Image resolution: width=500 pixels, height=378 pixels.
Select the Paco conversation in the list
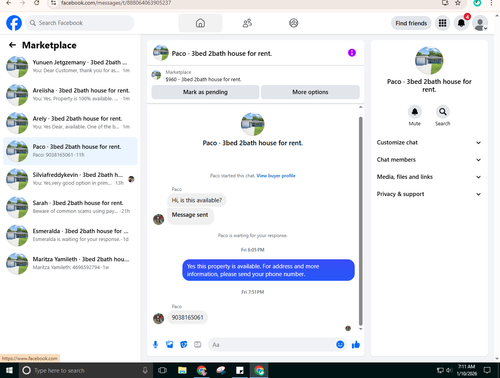[x=70, y=151]
